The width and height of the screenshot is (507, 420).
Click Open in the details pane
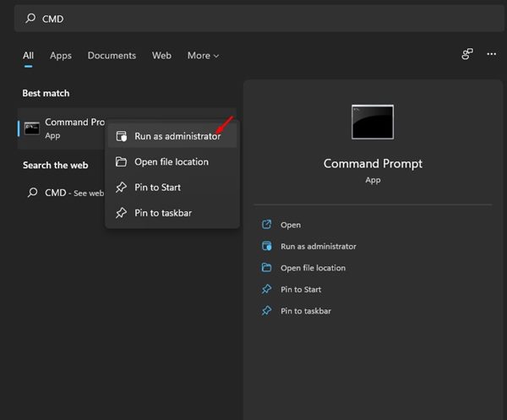(291, 225)
